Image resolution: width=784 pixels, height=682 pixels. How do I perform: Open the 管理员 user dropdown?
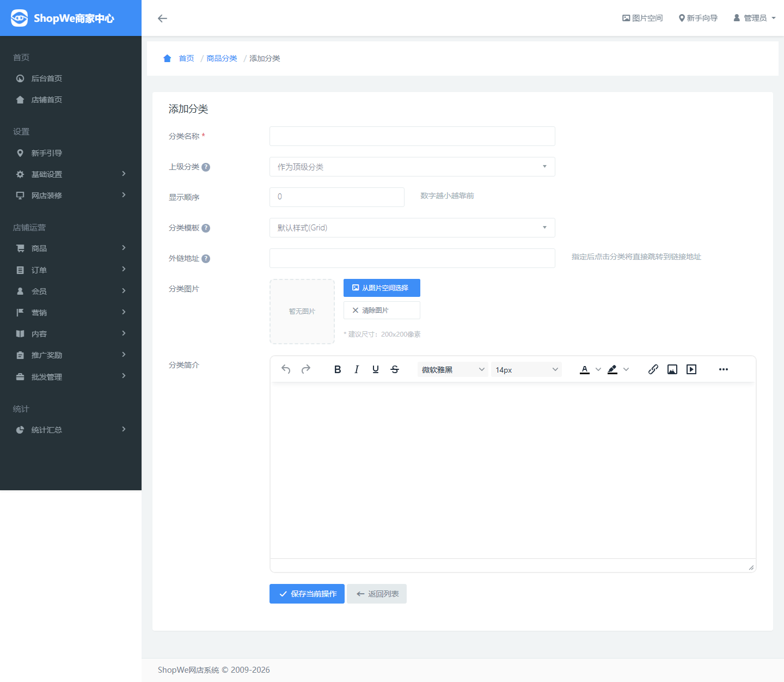(755, 18)
